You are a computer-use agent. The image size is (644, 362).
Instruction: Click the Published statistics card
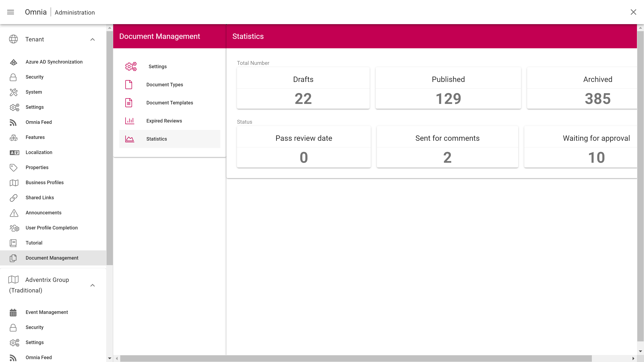coord(448,88)
